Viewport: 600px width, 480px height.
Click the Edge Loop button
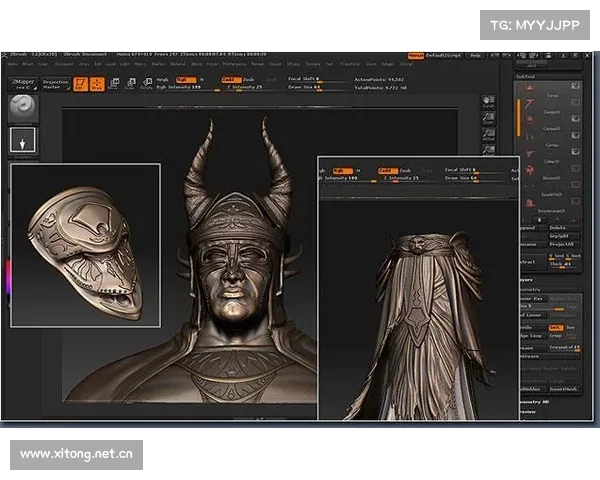pyautogui.click(x=533, y=336)
